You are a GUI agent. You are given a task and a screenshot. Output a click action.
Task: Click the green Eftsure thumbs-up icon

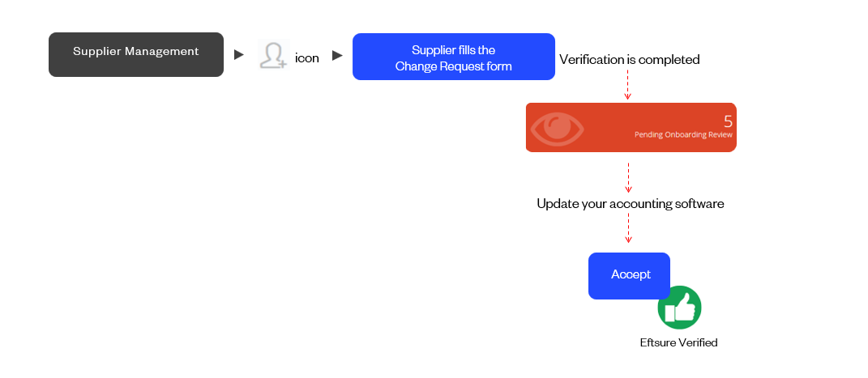(x=679, y=308)
